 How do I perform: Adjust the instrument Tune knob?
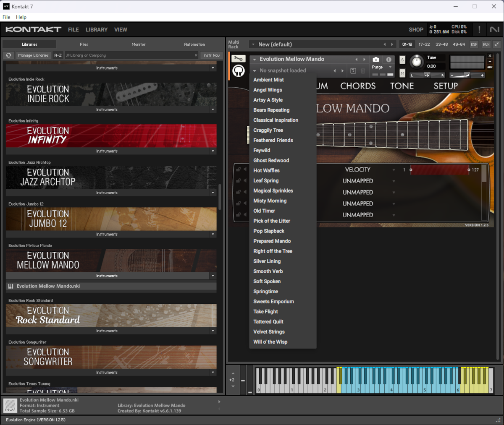coord(416,62)
